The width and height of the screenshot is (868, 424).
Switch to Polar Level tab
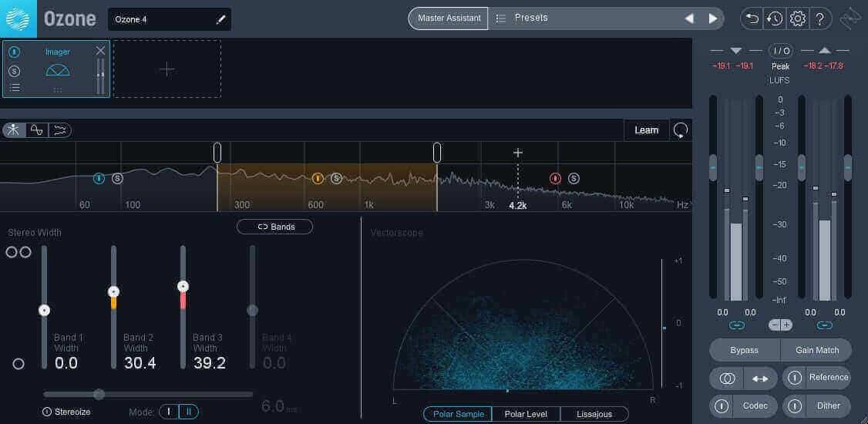click(525, 414)
